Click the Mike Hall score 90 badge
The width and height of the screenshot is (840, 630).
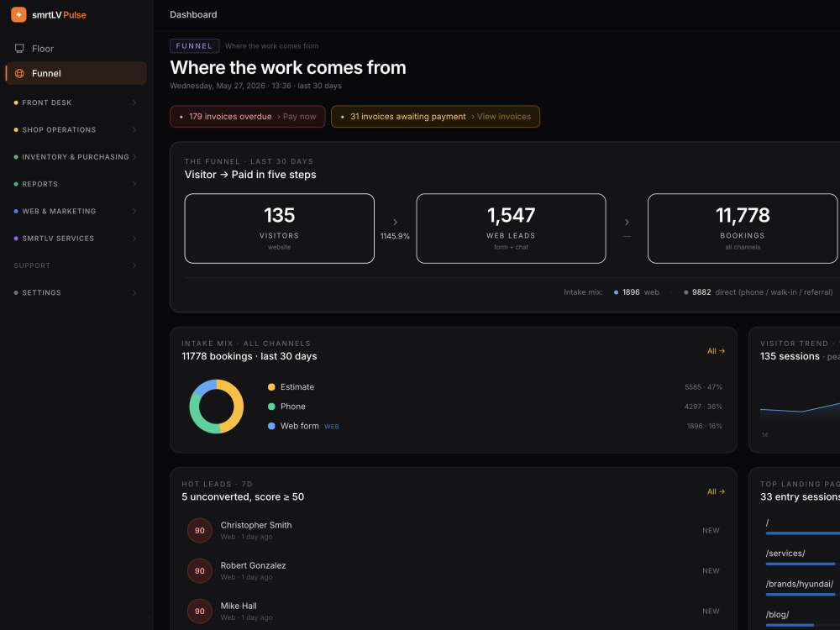click(x=200, y=611)
